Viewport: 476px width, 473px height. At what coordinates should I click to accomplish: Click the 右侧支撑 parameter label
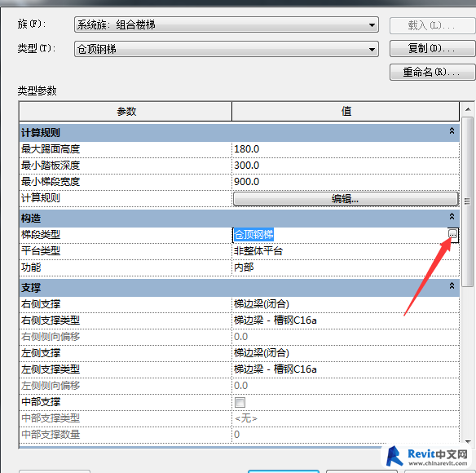[41, 304]
